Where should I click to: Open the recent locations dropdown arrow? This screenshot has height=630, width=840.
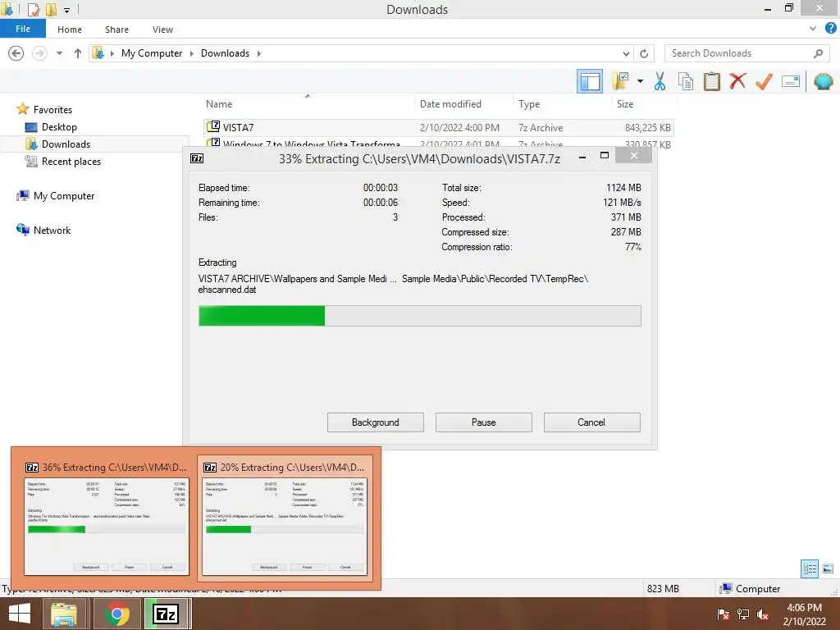click(x=59, y=53)
